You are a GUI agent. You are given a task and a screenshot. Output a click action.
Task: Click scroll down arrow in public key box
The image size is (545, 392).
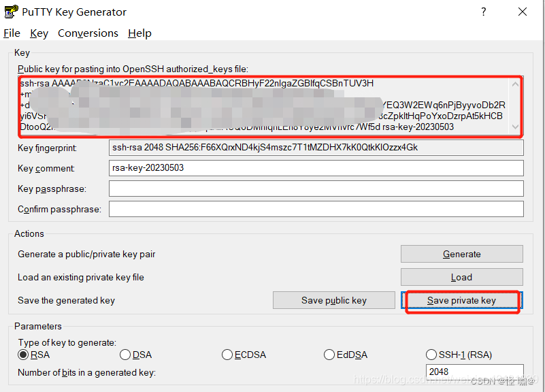[515, 127]
